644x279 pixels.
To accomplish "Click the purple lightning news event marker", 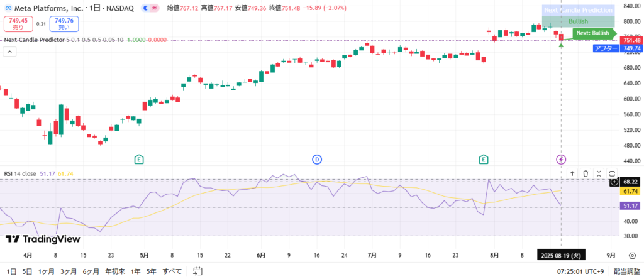I will click(x=561, y=159).
